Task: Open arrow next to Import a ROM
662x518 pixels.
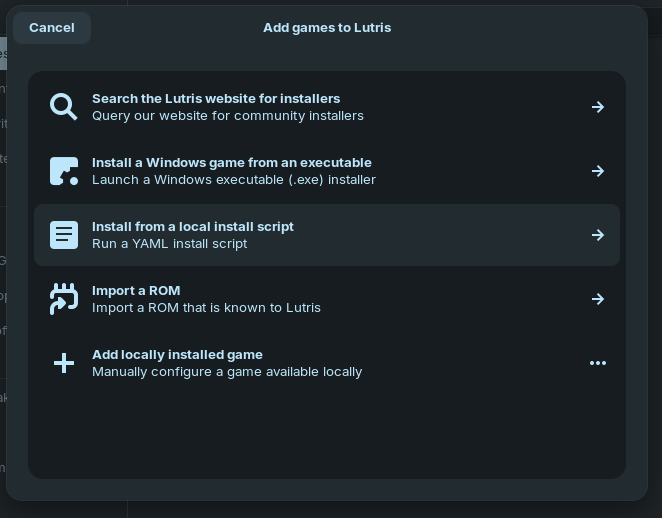Action: click(x=598, y=299)
